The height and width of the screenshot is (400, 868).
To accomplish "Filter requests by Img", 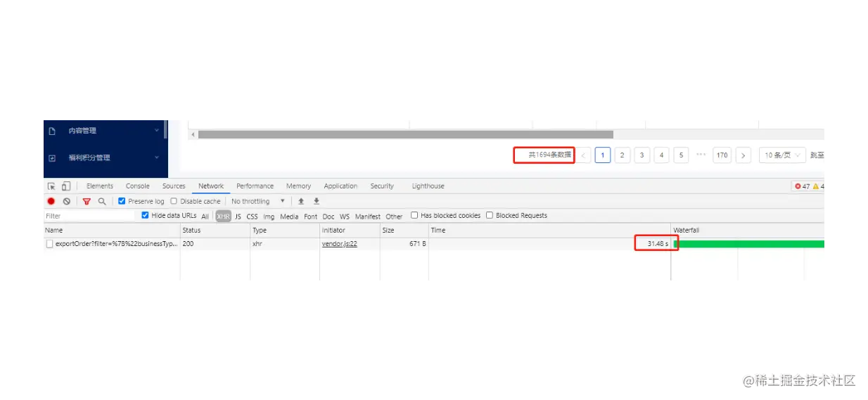I will 269,217.
